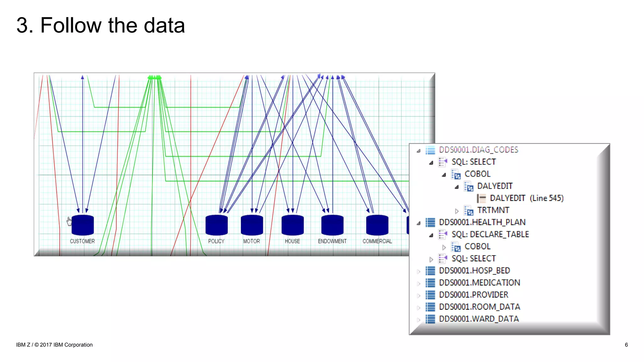Click the ENDOWMENT database cylinder icon
The width and height of the screenshot is (644, 362).
tap(332, 225)
